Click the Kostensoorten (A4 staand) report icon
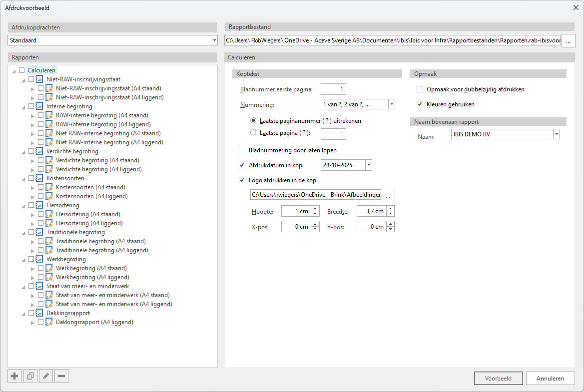This screenshot has height=392, width=584. [x=49, y=188]
